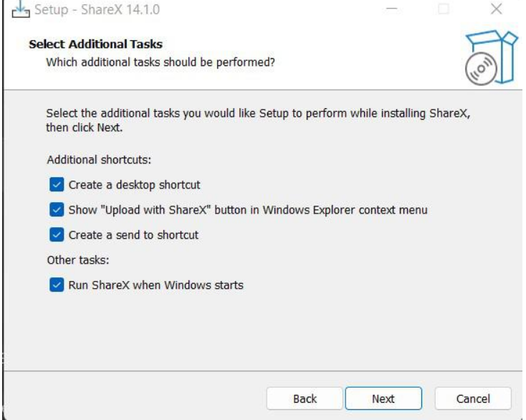This screenshot has height=420, width=526.
Task: Abort installation with the Cancel button
Action: coord(473,399)
